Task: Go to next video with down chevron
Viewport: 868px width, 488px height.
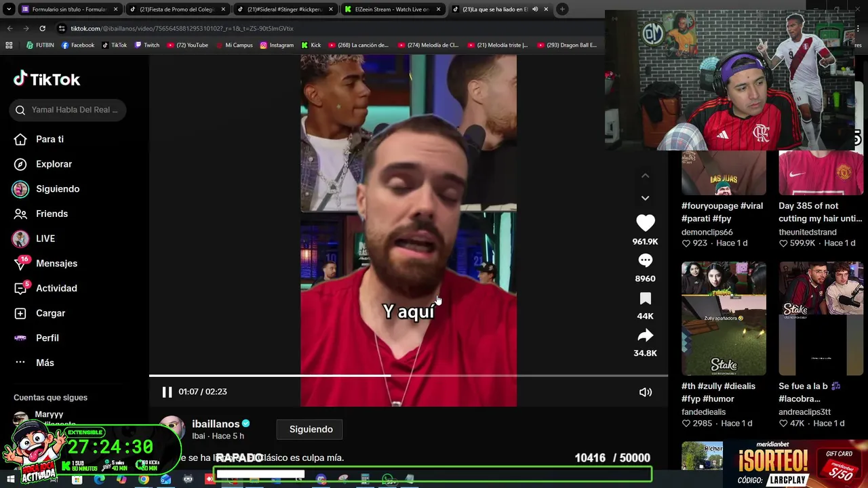Action: click(646, 198)
